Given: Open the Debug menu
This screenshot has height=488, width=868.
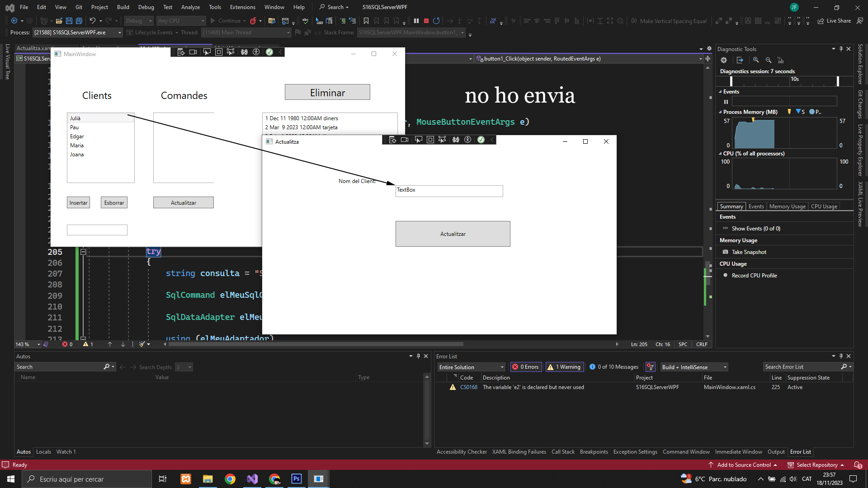Looking at the screenshot, I should pyautogui.click(x=146, y=7).
